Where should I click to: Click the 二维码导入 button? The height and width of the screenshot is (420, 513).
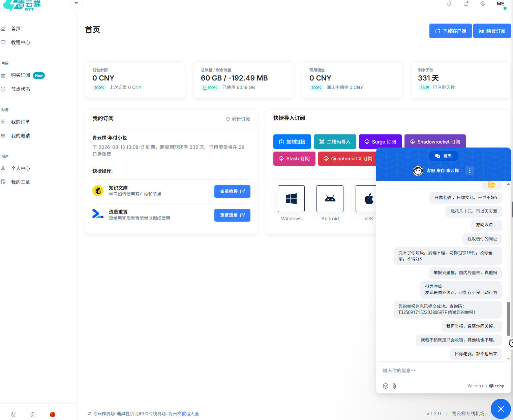[335, 142]
